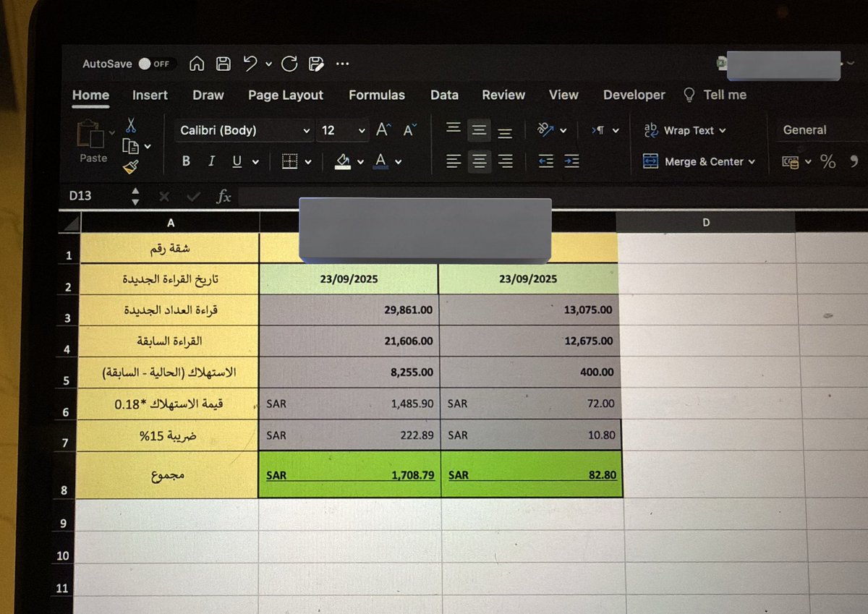868x614 pixels.
Task: Click the Redo circular arrow icon
Action: (289, 64)
